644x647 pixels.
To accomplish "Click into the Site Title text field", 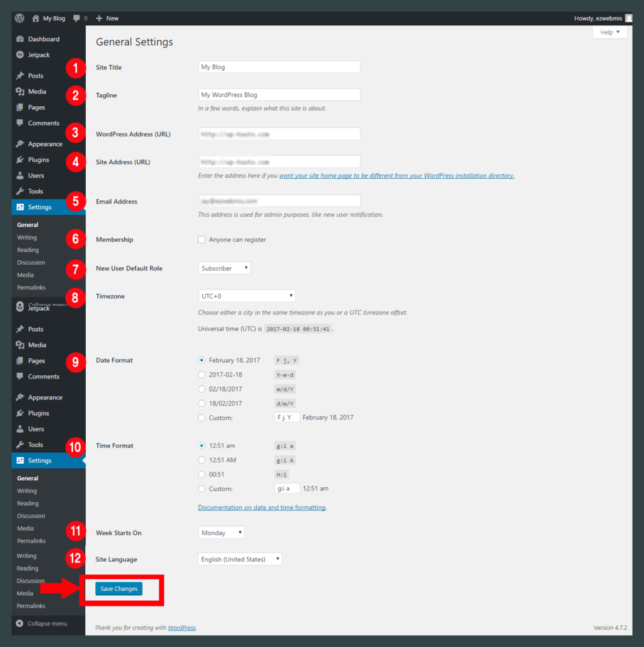I will [279, 67].
